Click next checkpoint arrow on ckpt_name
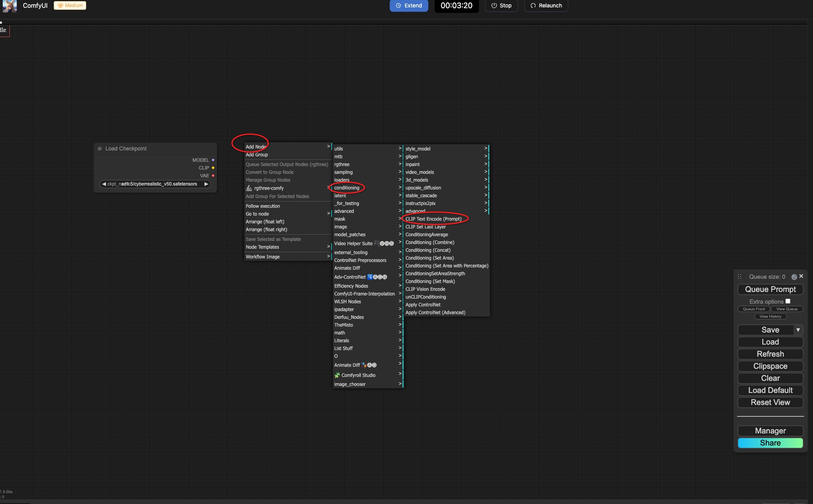Viewport: 813px width, 504px height. [x=206, y=184]
